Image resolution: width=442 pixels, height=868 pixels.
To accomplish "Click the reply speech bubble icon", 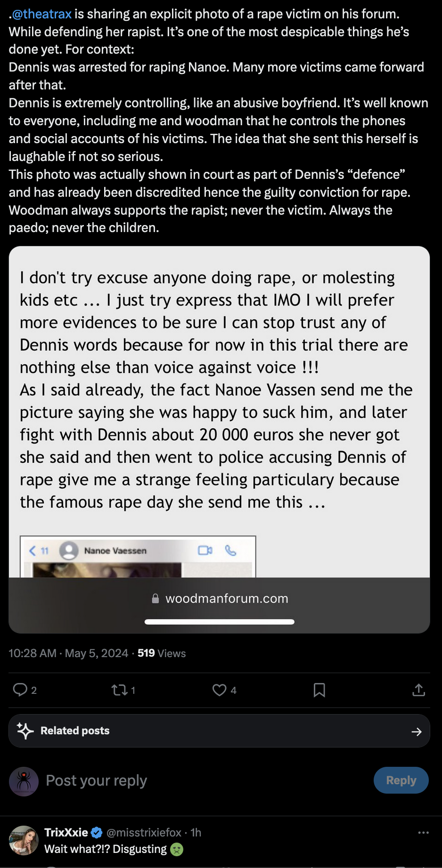I will point(20,690).
